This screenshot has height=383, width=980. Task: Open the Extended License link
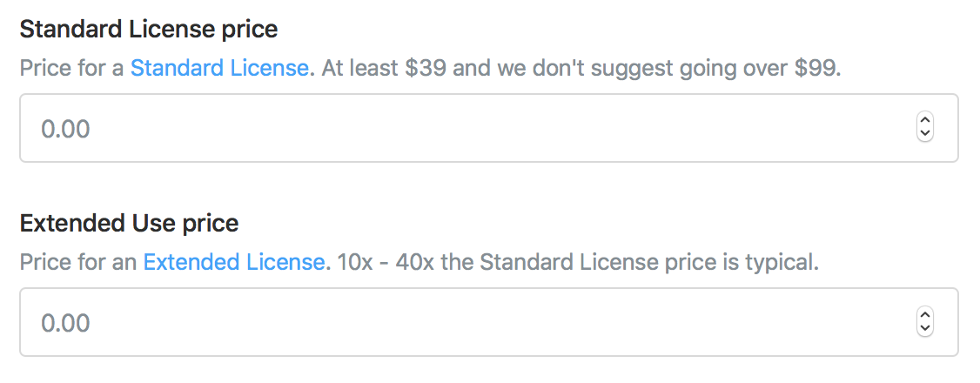pos(234,262)
